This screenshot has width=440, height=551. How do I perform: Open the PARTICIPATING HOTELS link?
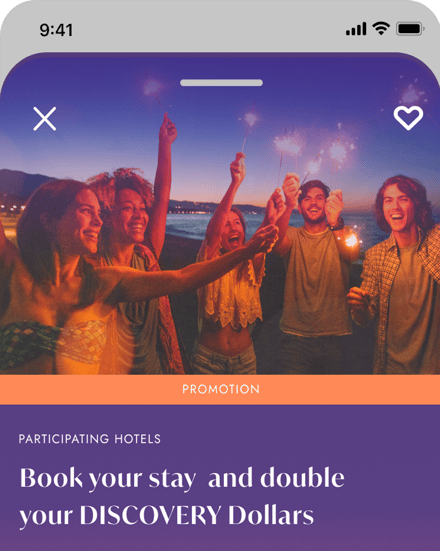coord(90,439)
